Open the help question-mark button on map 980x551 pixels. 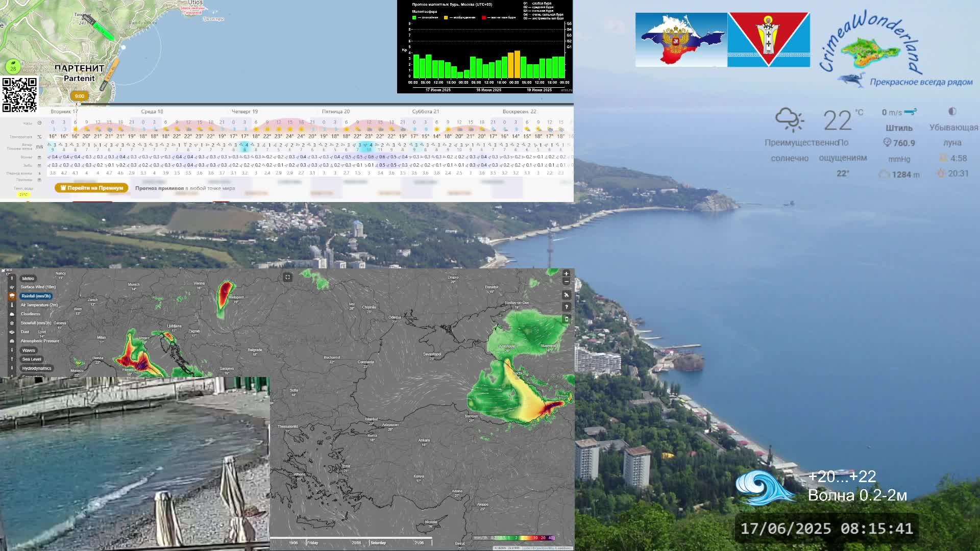pyautogui.click(x=566, y=307)
